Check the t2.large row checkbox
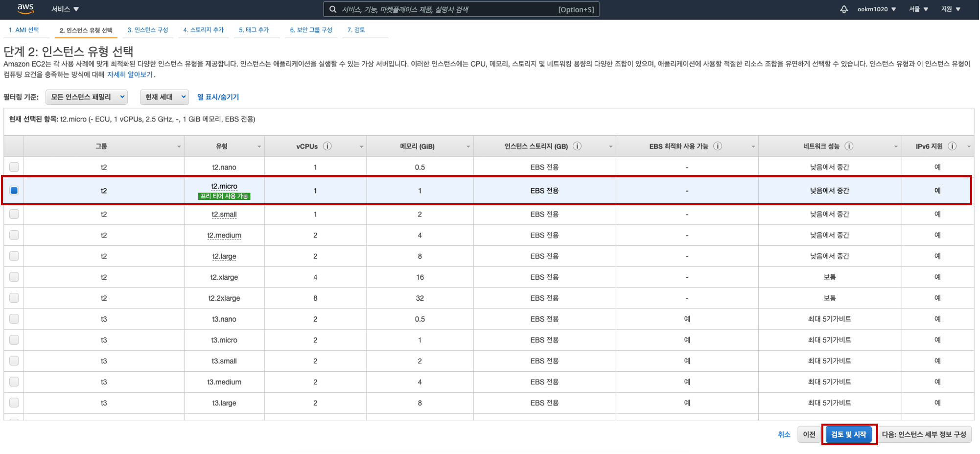This screenshot has height=454, width=980. 14,256
